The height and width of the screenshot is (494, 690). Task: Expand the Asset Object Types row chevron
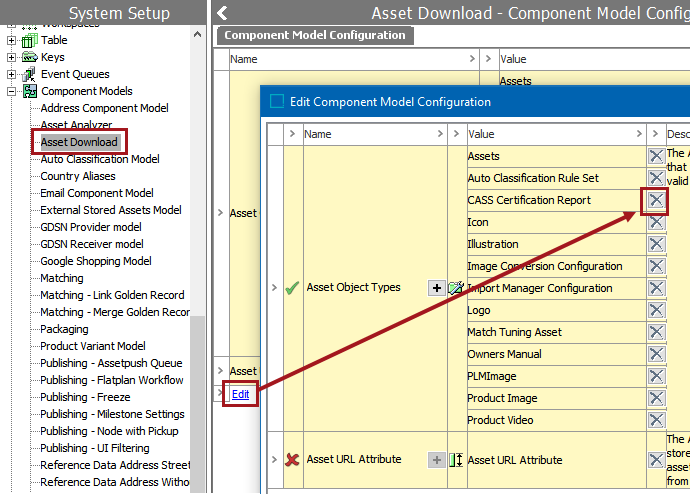pyautogui.click(x=275, y=288)
